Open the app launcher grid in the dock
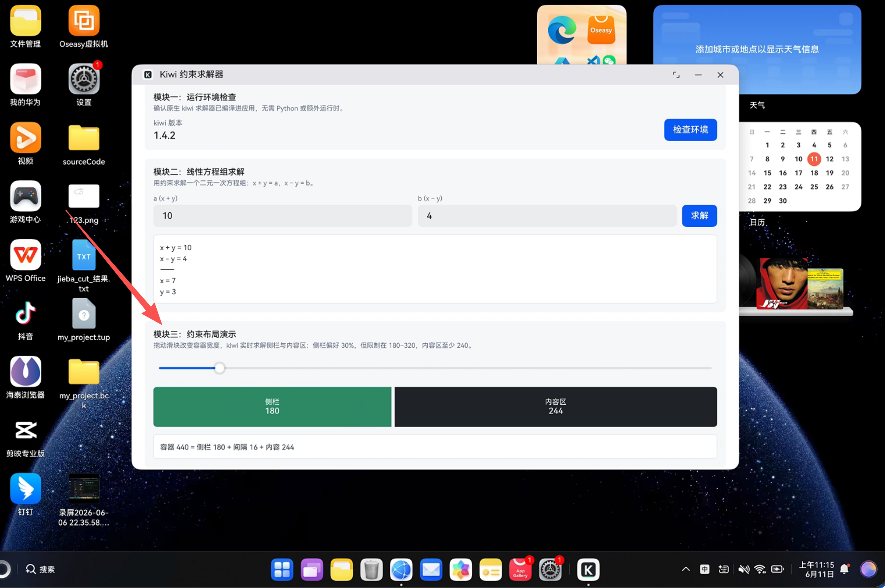Screen dimensions: 885x588 click(282, 570)
